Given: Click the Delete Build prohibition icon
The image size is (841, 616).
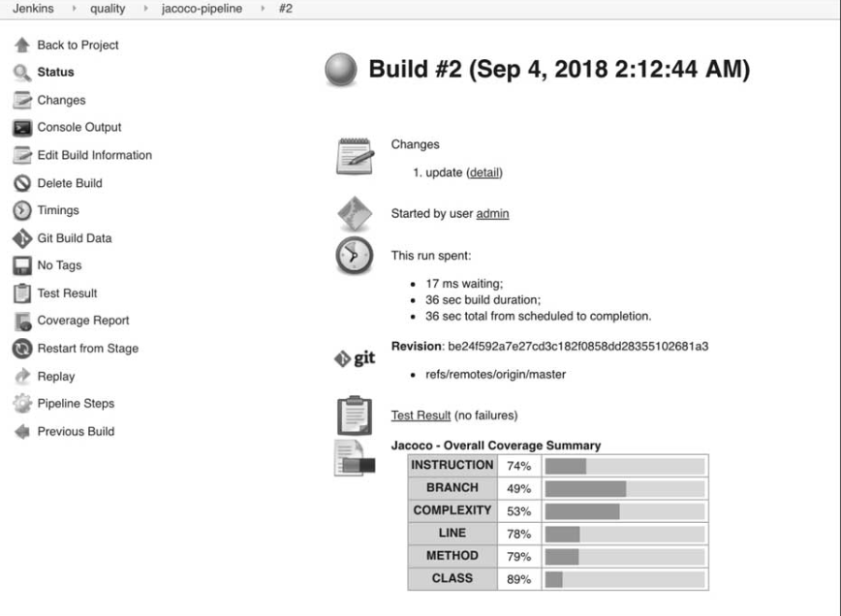Looking at the screenshot, I should (21, 183).
